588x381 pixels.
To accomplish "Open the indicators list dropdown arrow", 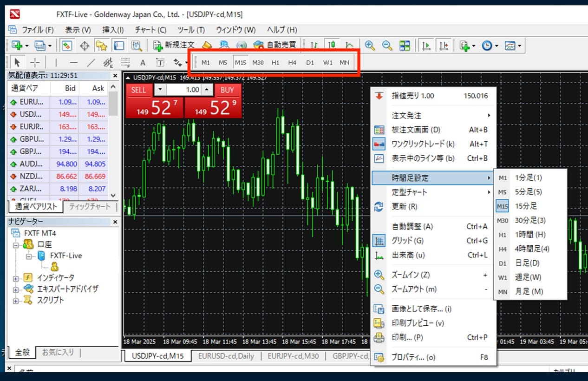I will pyautogui.click(x=473, y=45).
